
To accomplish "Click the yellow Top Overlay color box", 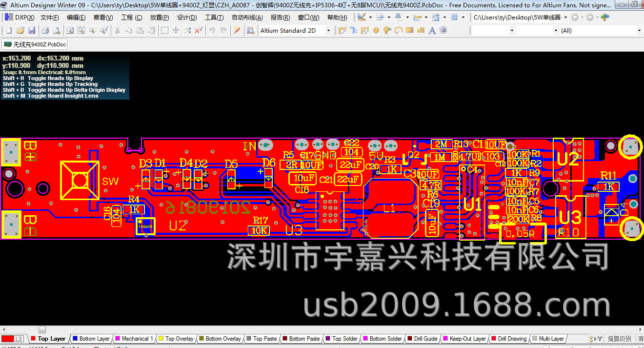I will (161, 338).
